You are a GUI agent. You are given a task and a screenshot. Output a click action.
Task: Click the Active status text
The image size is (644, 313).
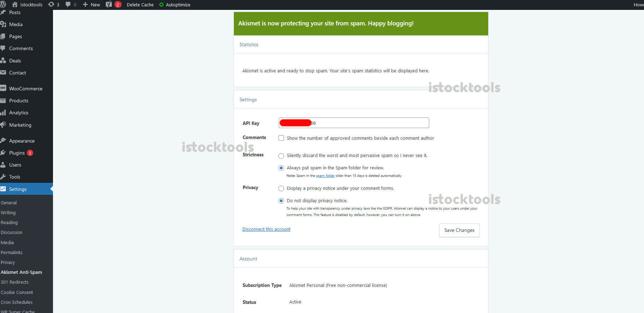295,302
